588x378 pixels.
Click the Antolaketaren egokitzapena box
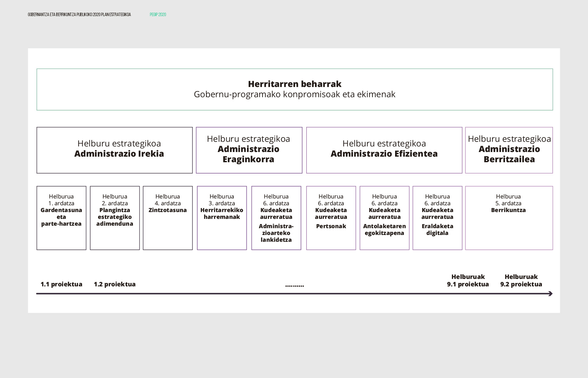[384, 218]
